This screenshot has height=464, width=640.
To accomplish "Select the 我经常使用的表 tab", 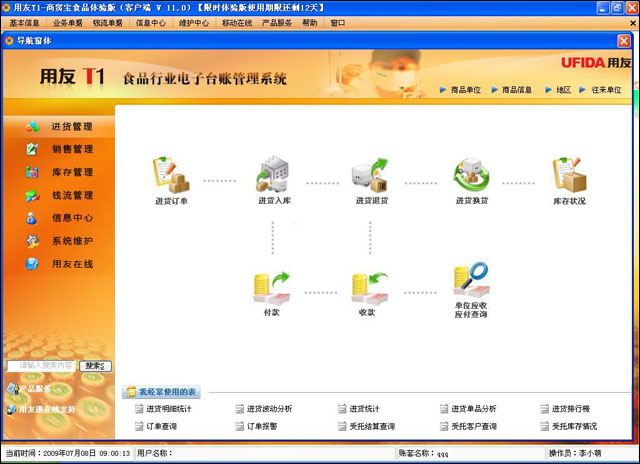I will tap(162, 392).
